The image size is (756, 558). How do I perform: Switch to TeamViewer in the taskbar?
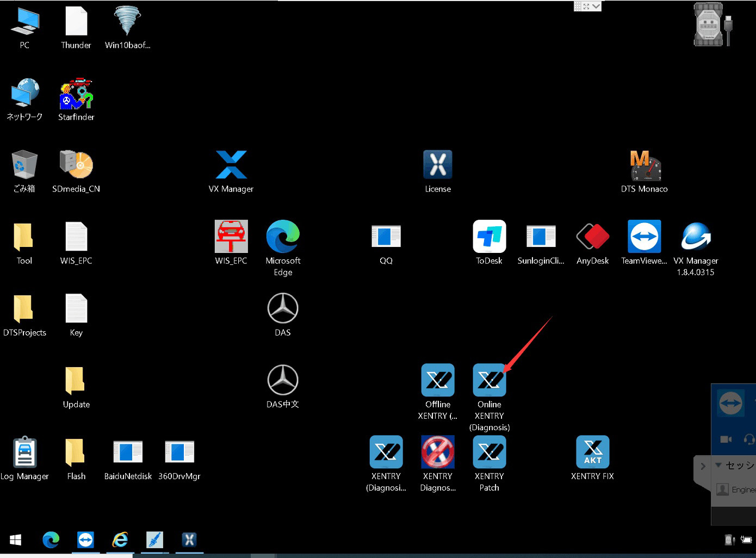coord(85,540)
